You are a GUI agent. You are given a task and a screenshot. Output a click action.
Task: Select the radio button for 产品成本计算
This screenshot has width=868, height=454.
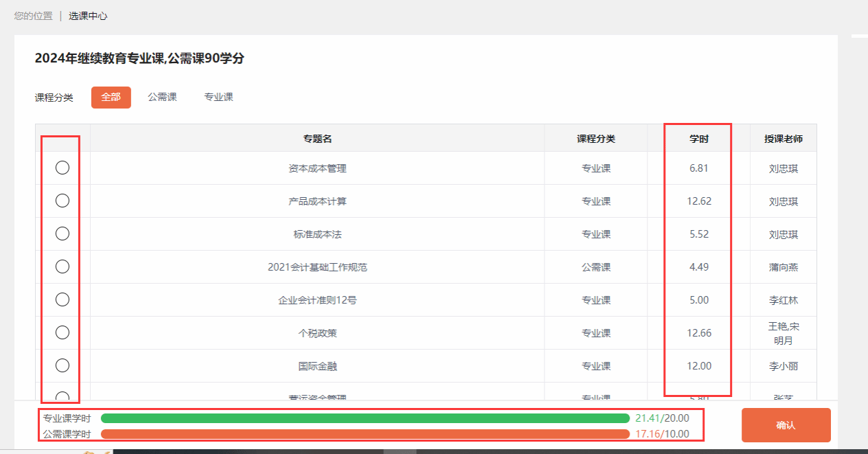click(62, 201)
